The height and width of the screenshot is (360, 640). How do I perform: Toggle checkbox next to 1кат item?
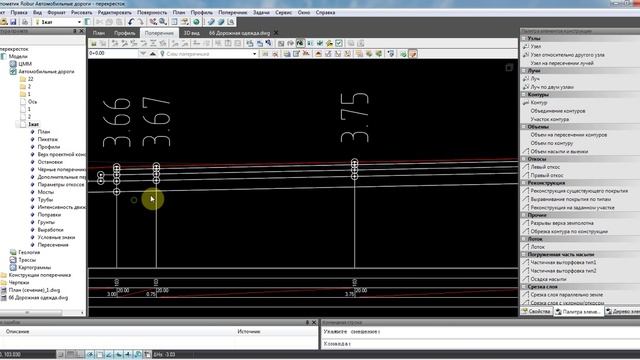[x=23, y=124]
